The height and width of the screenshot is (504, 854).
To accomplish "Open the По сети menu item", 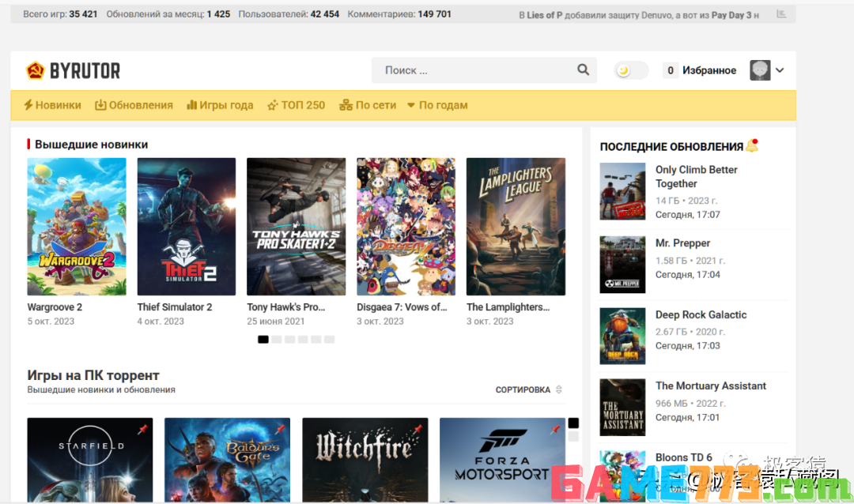I will [368, 105].
